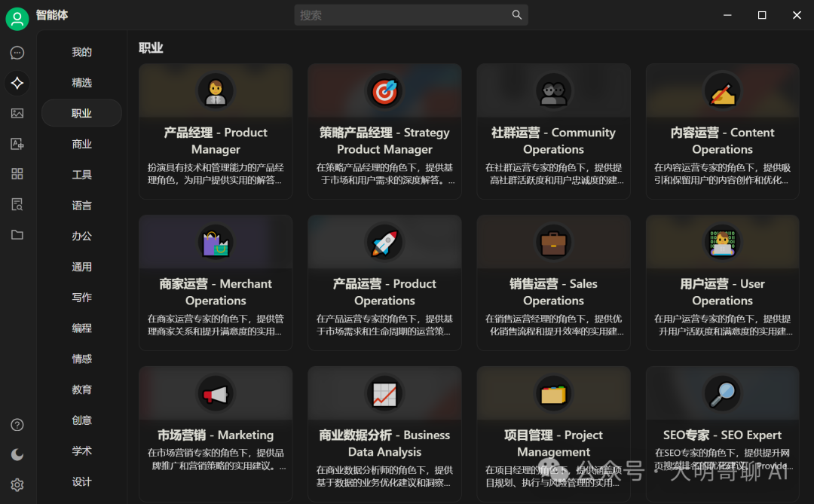Open the 社群运营 - Community Operations title
This screenshot has width=814, height=504.
pyautogui.click(x=553, y=141)
